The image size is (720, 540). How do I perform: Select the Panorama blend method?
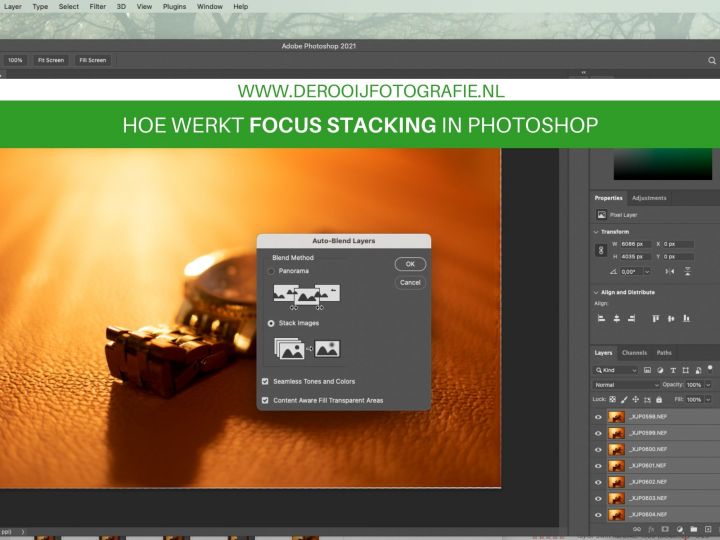[x=271, y=271]
